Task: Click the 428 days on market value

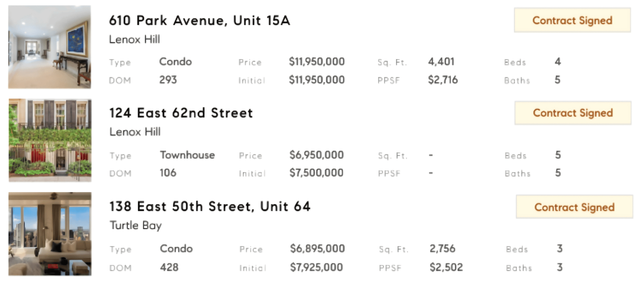Action: 169,267
